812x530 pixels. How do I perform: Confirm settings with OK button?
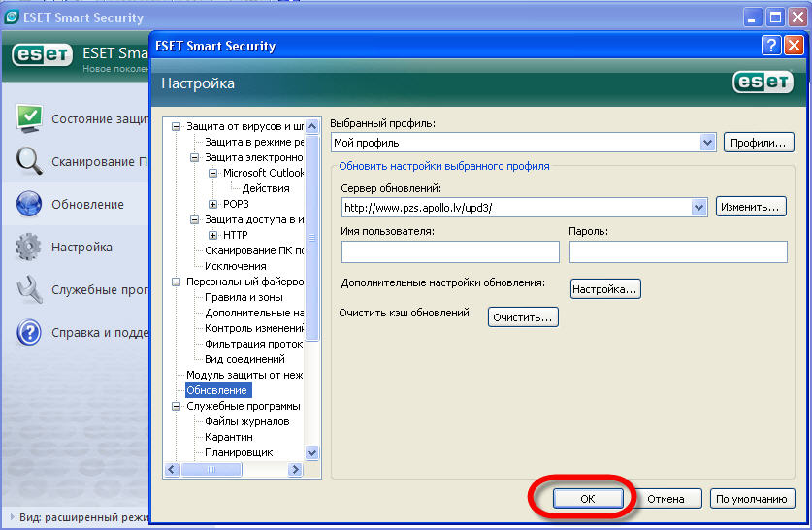(588, 498)
